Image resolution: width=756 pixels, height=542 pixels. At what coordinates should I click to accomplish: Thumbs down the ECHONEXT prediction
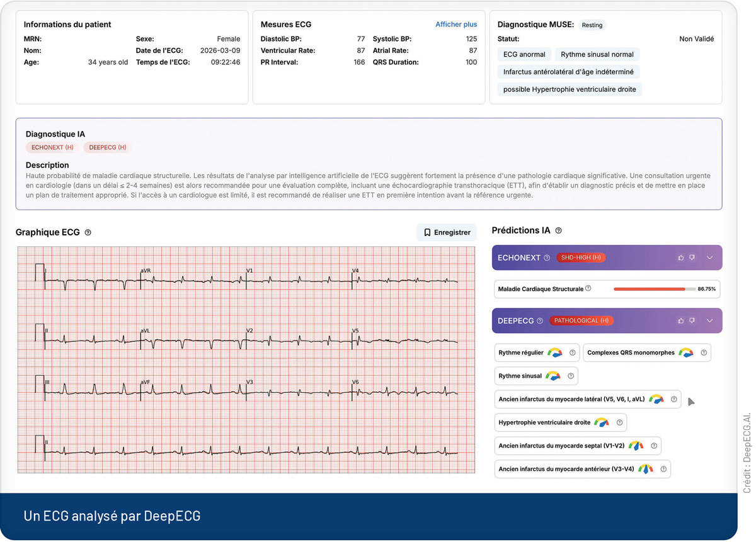tap(692, 257)
